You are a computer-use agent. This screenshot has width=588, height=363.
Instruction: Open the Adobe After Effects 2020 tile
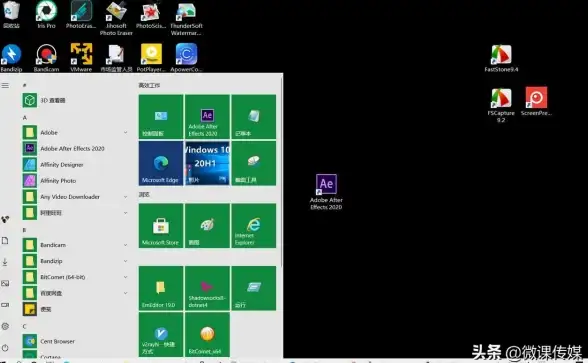[x=207, y=117]
